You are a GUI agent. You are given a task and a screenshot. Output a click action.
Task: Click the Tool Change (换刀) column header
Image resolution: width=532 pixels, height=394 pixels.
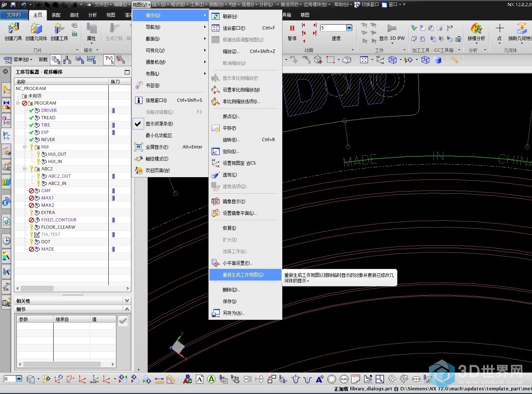click(120, 81)
